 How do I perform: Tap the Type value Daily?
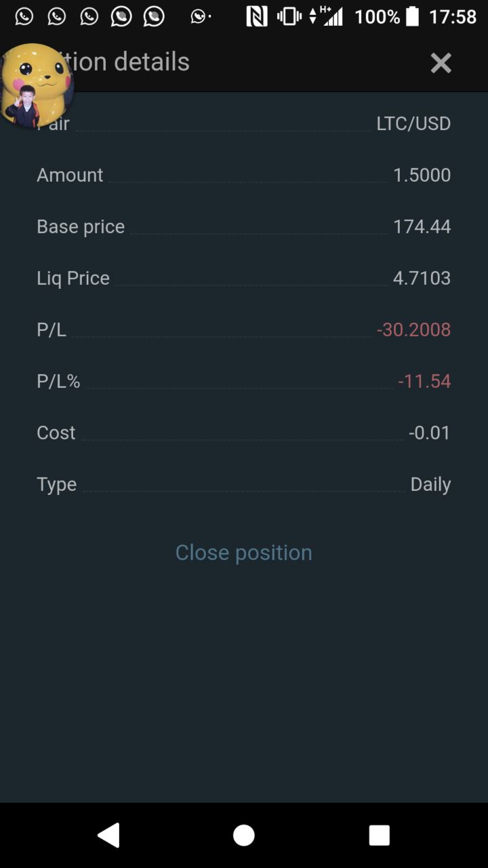[430, 484]
